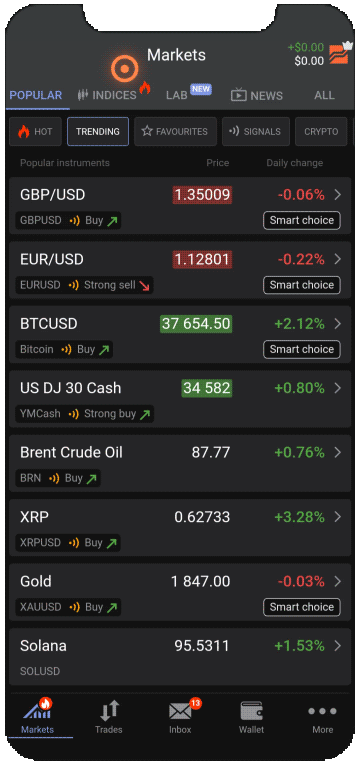Toggle the FAVOURITES star filter
The width and height of the screenshot is (360, 765).
175,132
